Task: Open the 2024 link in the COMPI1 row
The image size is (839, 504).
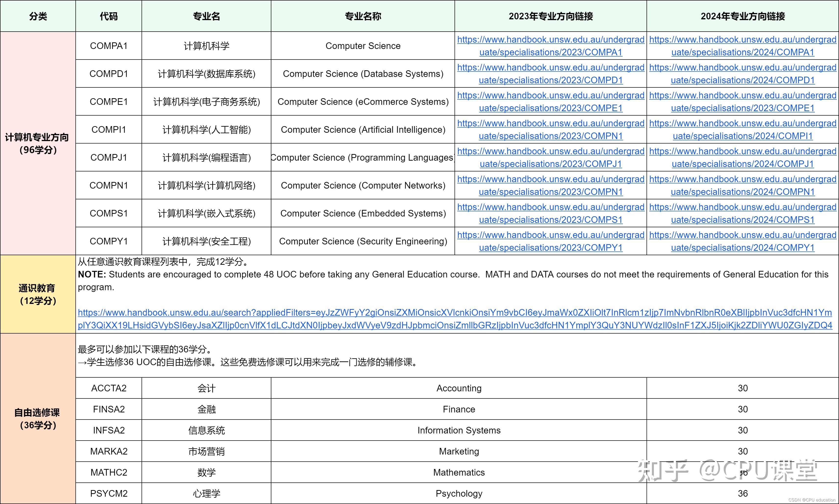Action: 743,129
